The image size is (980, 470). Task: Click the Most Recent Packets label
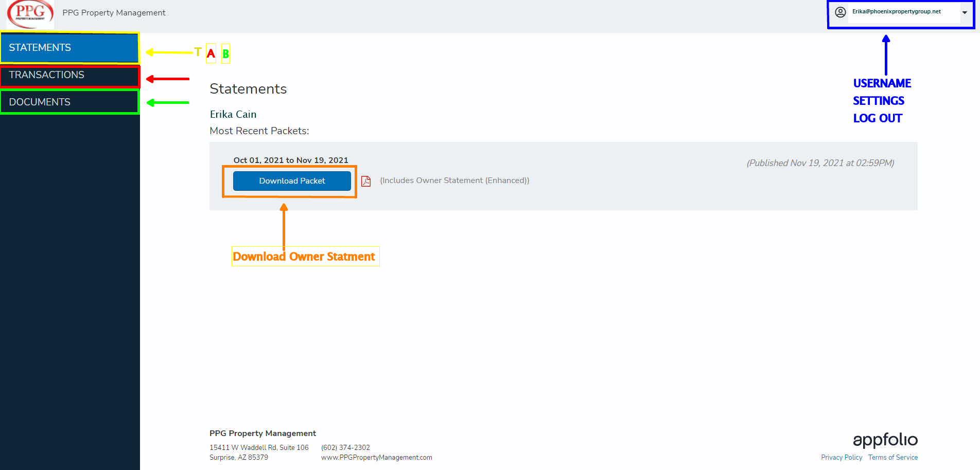[x=259, y=131]
